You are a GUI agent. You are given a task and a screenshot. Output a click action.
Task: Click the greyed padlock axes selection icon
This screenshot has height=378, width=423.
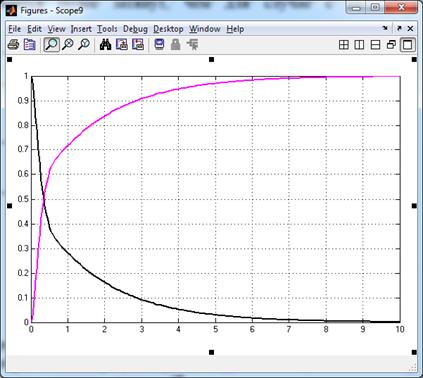coord(175,44)
